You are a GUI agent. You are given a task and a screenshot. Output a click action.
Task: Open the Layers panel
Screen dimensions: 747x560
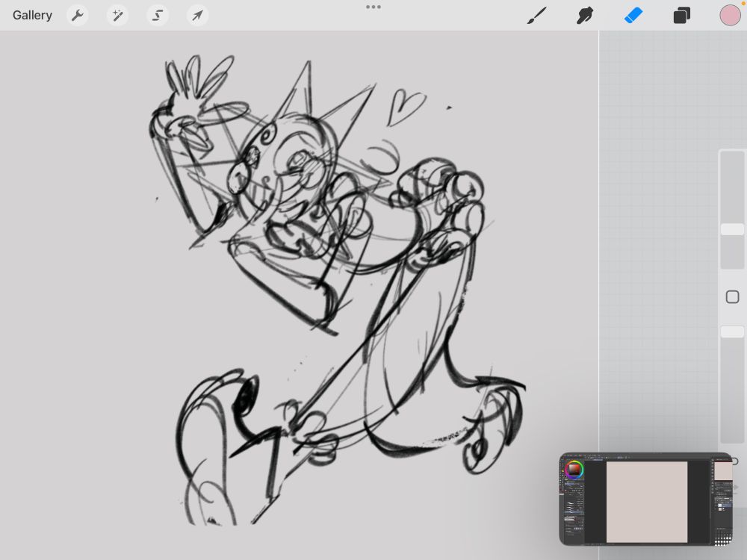click(x=682, y=15)
